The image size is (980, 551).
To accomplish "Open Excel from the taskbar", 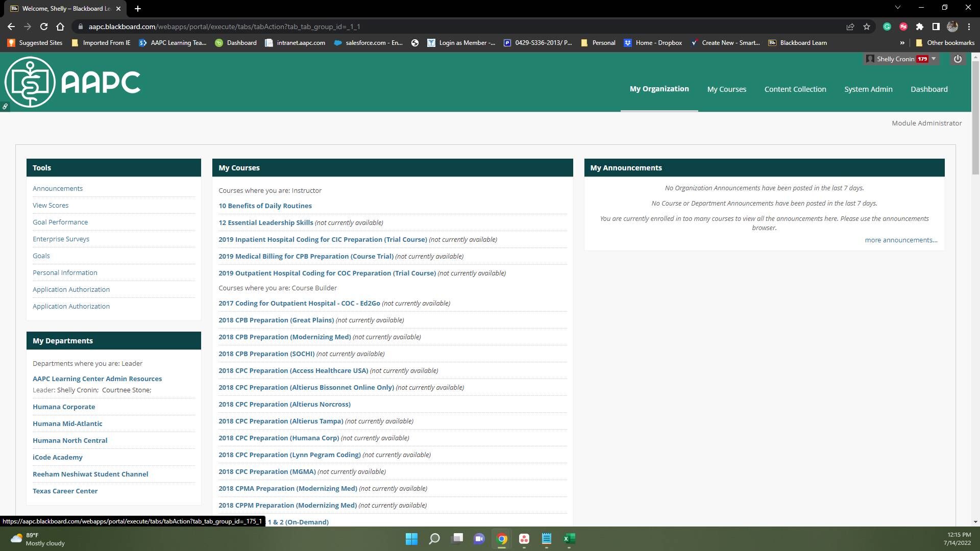I will coord(569,539).
